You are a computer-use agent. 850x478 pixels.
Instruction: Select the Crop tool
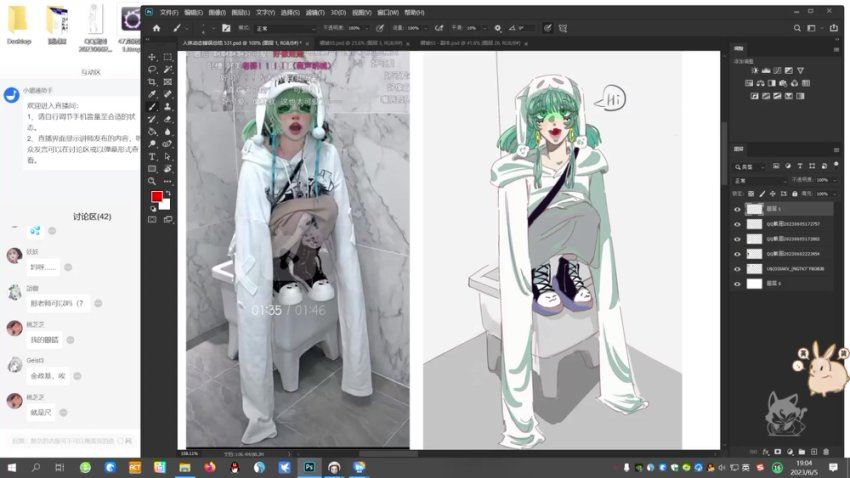(152, 82)
